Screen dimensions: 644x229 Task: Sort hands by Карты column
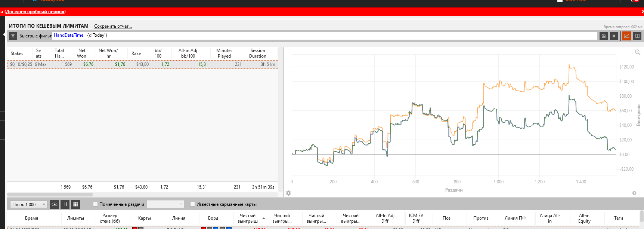coord(145,218)
